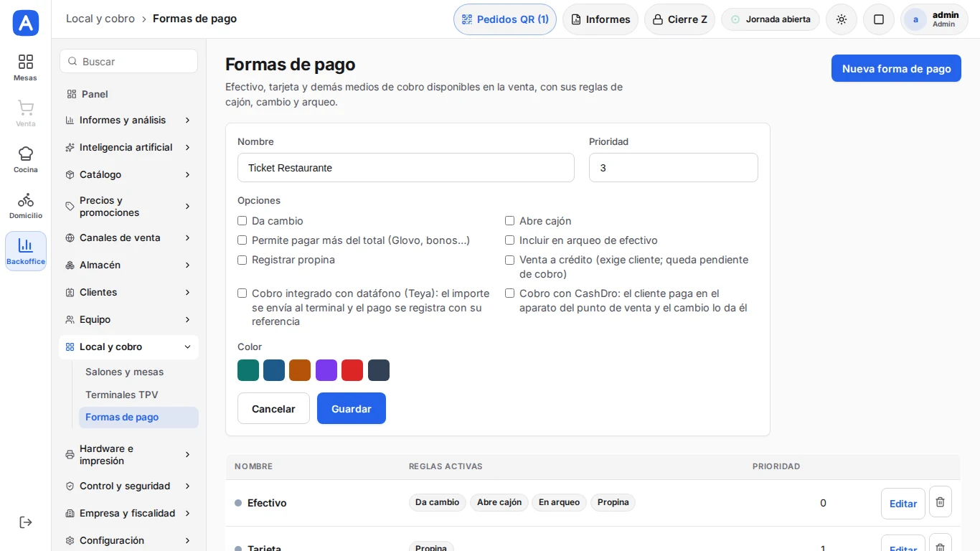Click the logout icon in left rail
Screen dimensions: 980x551
[x=26, y=522]
